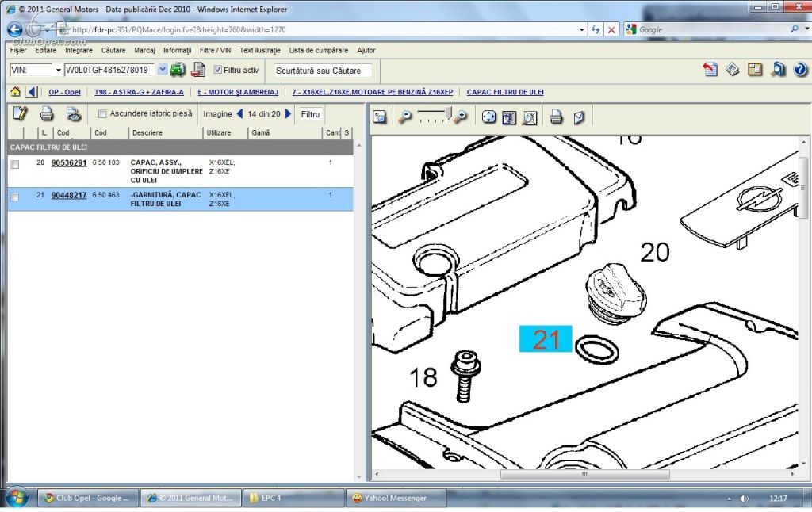
Task: Open Yahoo! Messenger from the taskbar
Action: 396,498
